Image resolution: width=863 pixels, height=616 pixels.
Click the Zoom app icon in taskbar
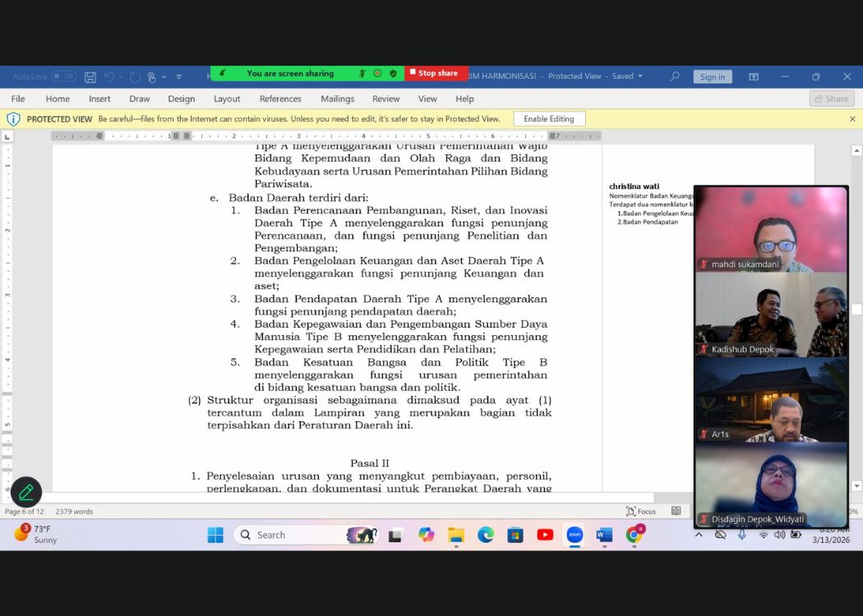coord(575,535)
